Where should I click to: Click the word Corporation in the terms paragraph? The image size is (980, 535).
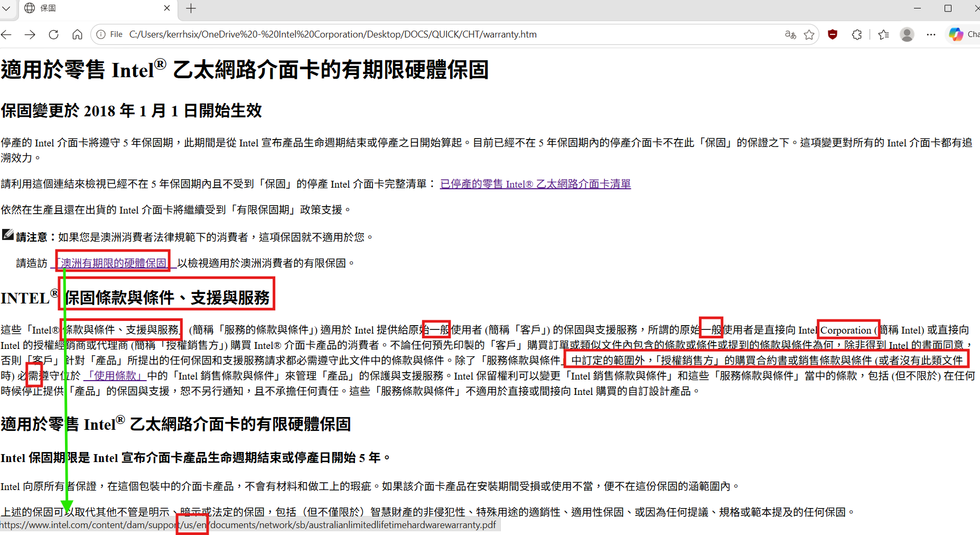click(x=845, y=330)
